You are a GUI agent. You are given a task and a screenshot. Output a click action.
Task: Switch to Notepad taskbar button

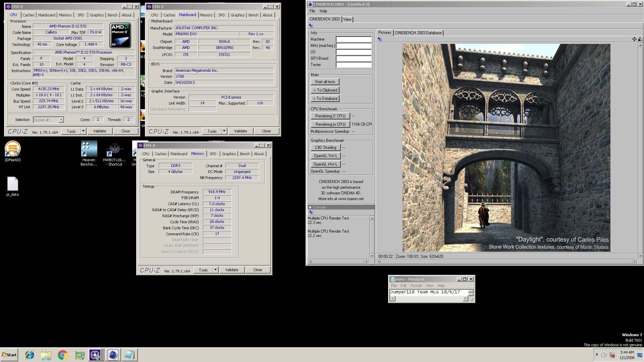[x=129, y=355]
